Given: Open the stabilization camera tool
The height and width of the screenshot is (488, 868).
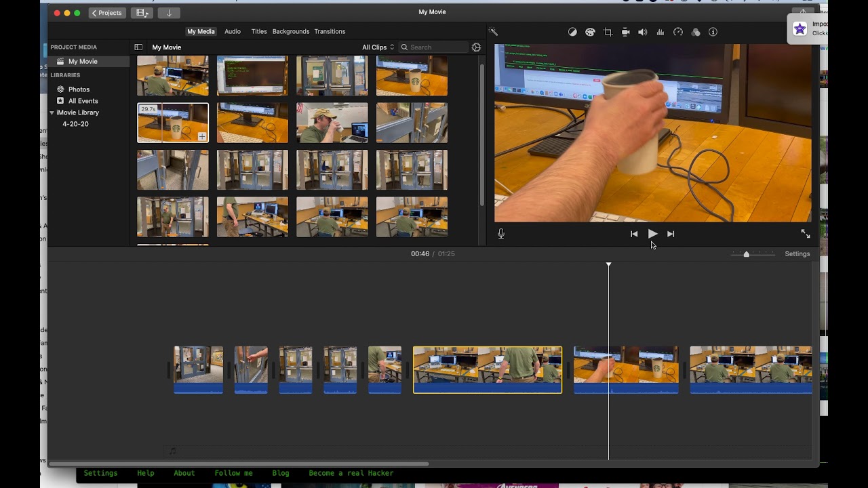Looking at the screenshot, I should tap(625, 32).
